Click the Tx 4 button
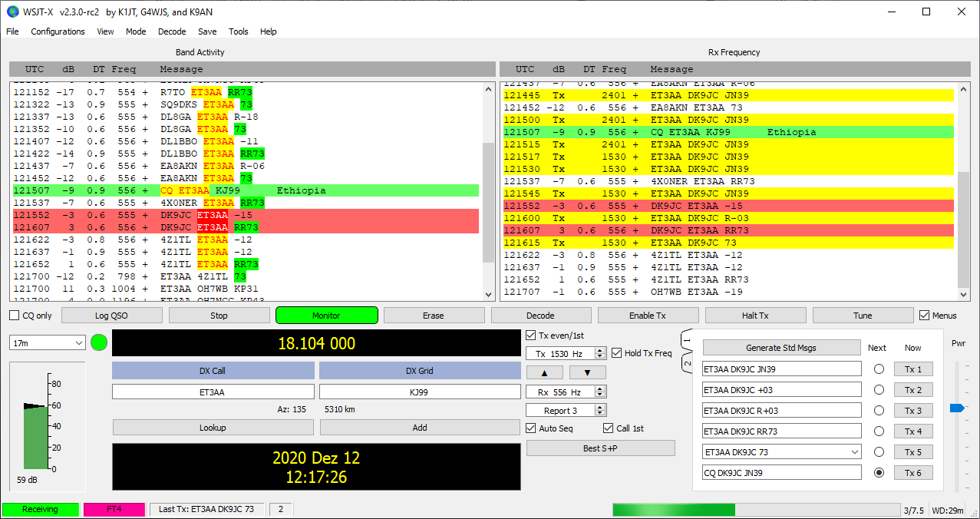Viewport: 980px width, 519px height. click(913, 431)
